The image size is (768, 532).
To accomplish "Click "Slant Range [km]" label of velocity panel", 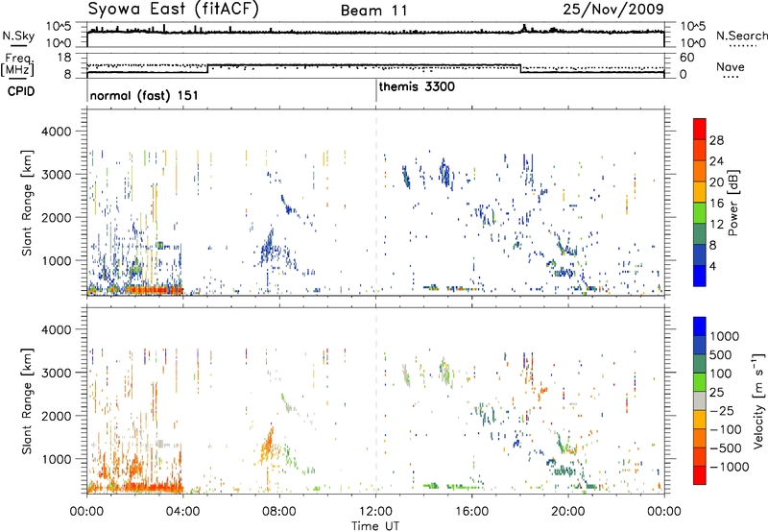I will click(x=27, y=401).
